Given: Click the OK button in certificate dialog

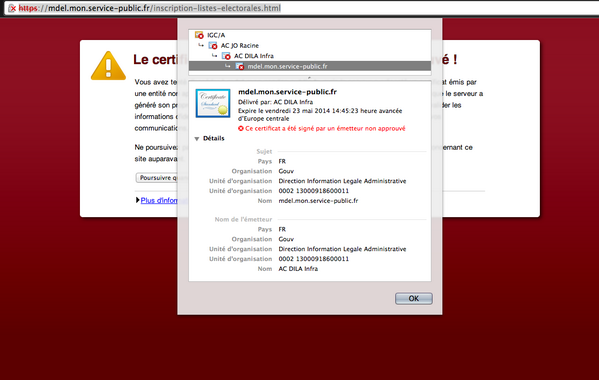Looking at the screenshot, I should click(x=414, y=298).
